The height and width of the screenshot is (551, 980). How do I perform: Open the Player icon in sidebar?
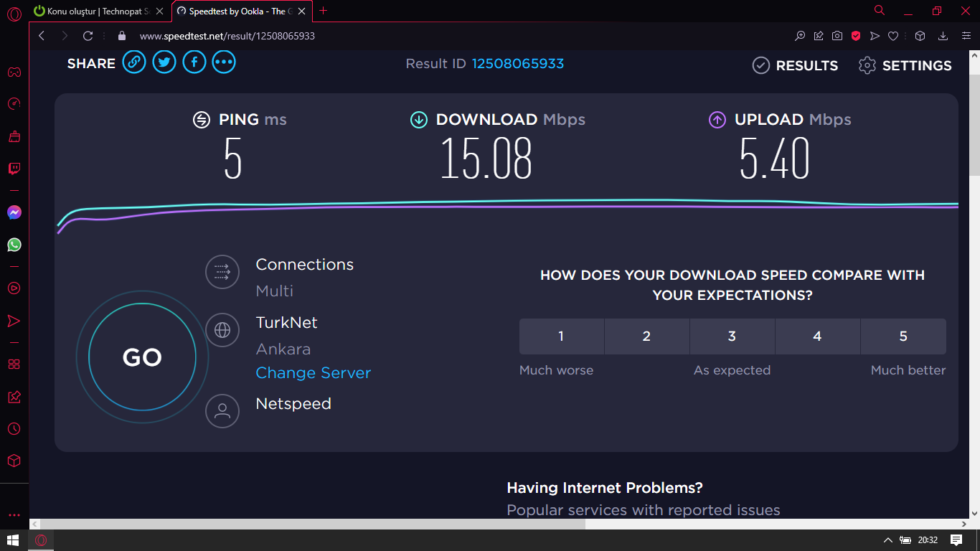[x=14, y=288]
